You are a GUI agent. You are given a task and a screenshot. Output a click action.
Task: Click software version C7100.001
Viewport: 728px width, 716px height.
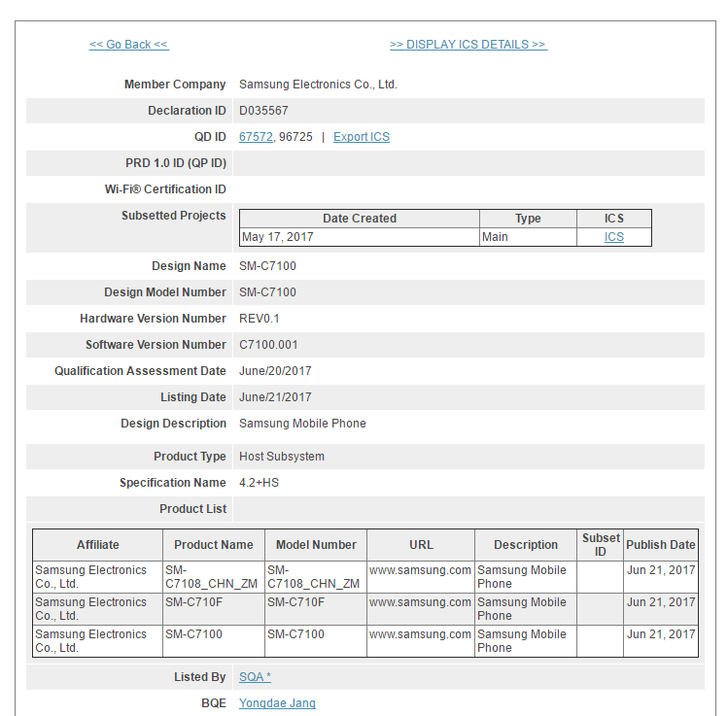coord(268,345)
